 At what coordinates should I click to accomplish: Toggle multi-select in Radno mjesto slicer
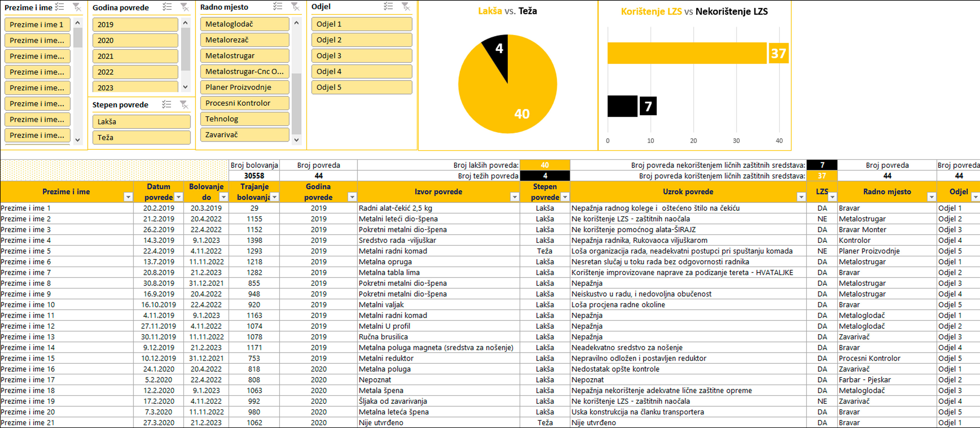coord(278,6)
